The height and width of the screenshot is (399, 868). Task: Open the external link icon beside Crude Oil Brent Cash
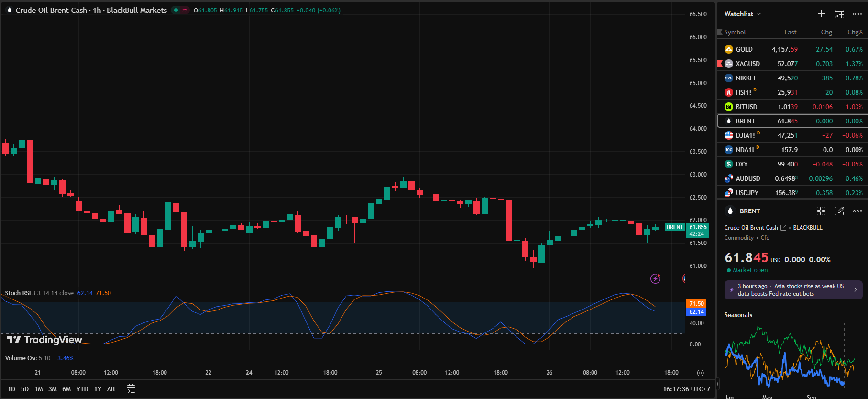tap(783, 228)
